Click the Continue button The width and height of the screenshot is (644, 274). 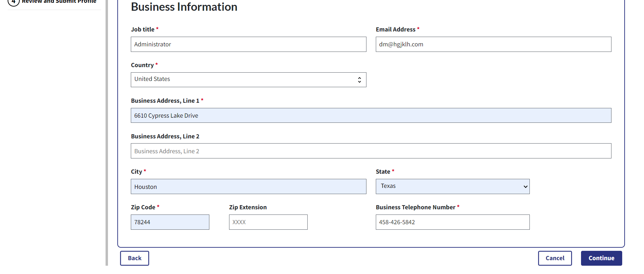coord(601,258)
